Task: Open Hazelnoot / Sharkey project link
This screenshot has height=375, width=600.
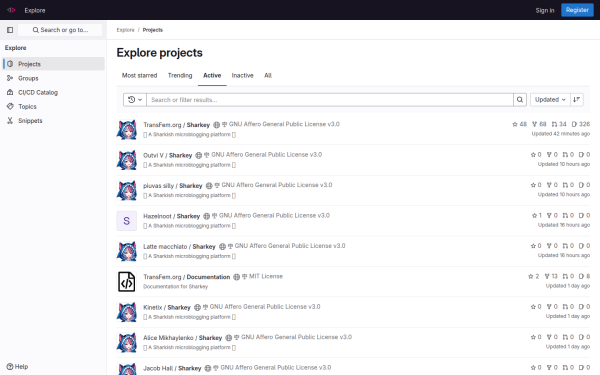Action: click(171, 216)
